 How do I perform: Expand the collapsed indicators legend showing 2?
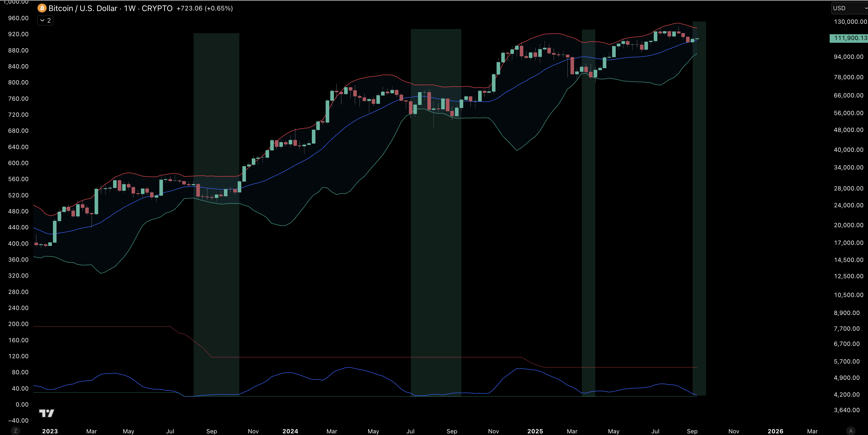point(45,21)
